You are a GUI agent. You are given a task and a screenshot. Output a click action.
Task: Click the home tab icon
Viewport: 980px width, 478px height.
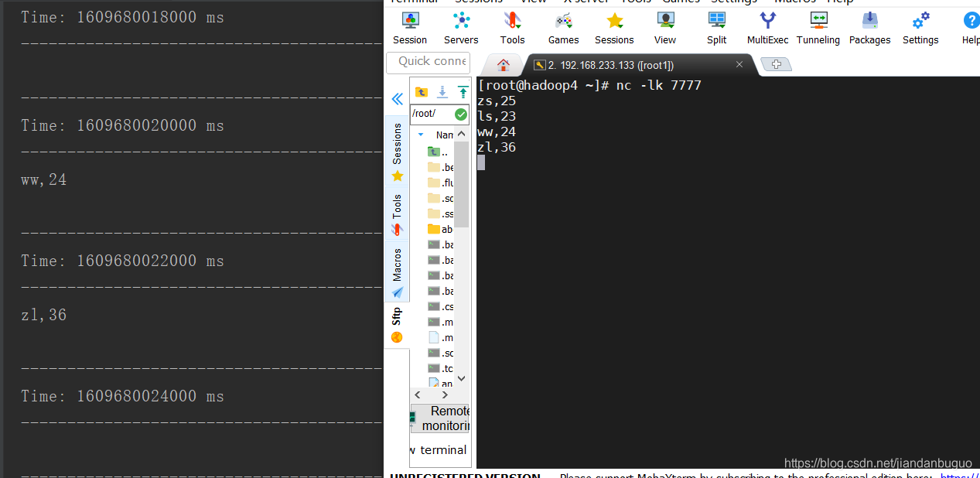coord(504,65)
